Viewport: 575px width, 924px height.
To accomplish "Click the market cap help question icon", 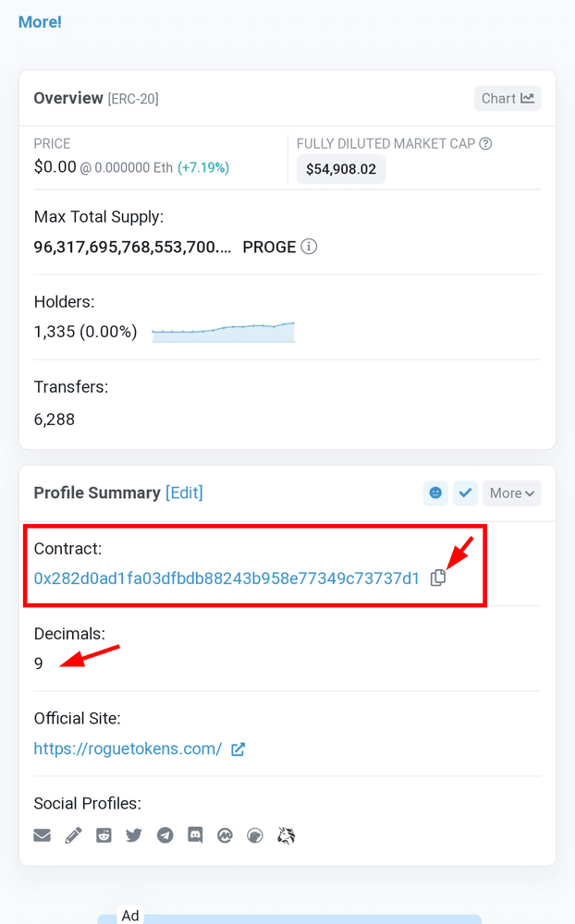I will pyautogui.click(x=485, y=143).
